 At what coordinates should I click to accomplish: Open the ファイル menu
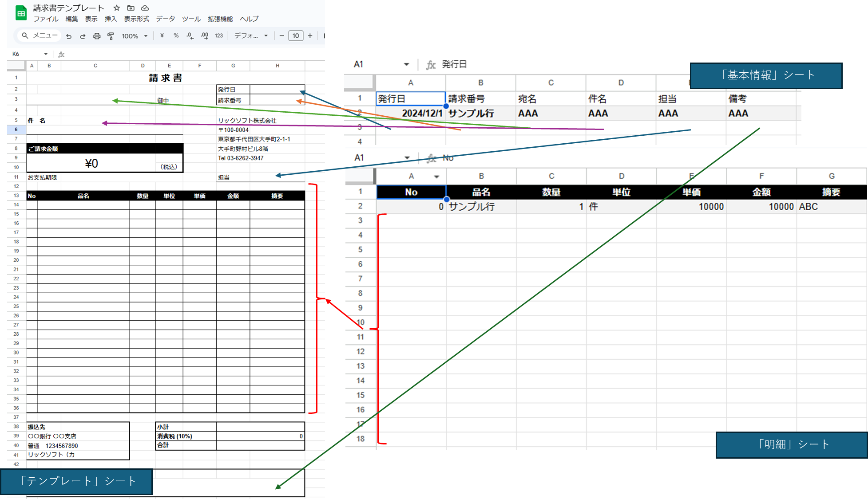coord(46,19)
